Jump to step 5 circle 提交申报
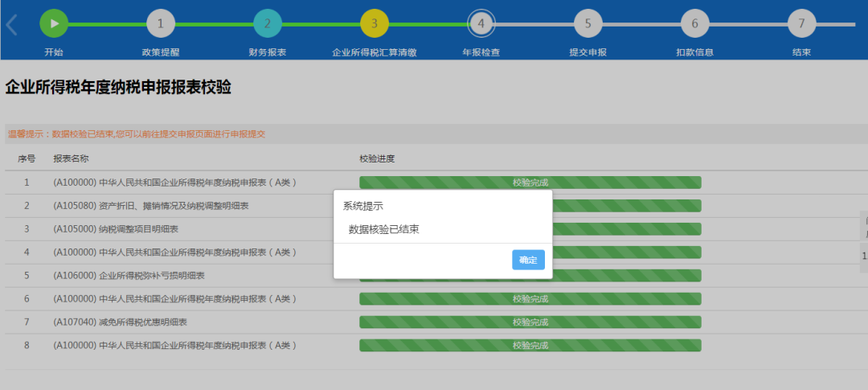This screenshot has height=390, width=868. tap(588, 23)
